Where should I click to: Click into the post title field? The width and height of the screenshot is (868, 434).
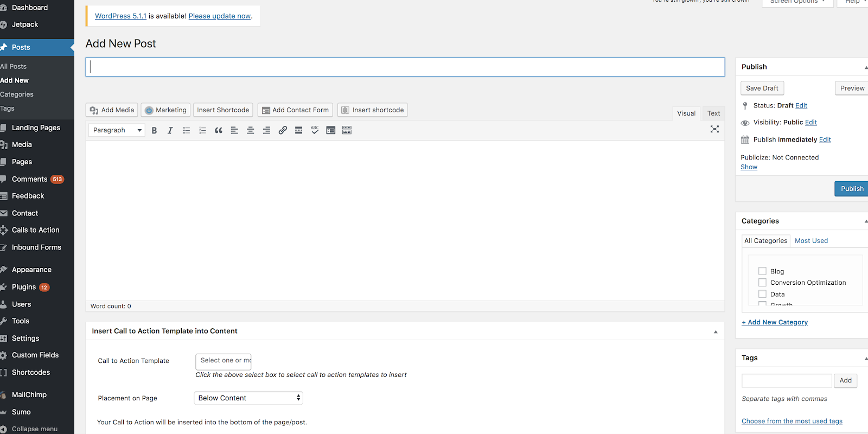405,67
